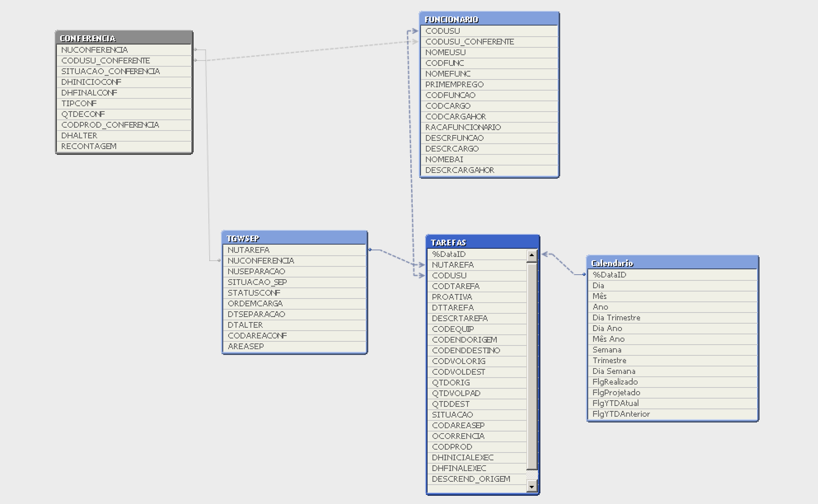Select the Calendario table title
This screenshot has height=504, width=818.
(672, 263)
